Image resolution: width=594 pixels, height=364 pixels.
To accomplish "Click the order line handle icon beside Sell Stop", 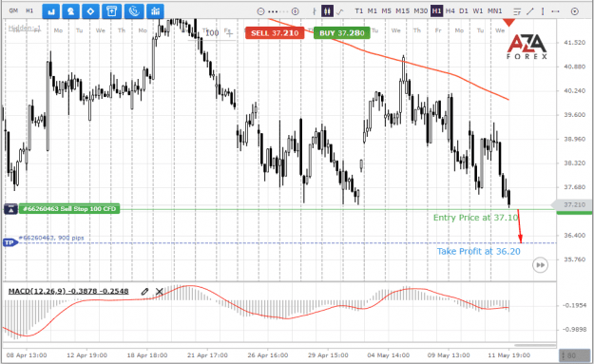I will (10, 209).
